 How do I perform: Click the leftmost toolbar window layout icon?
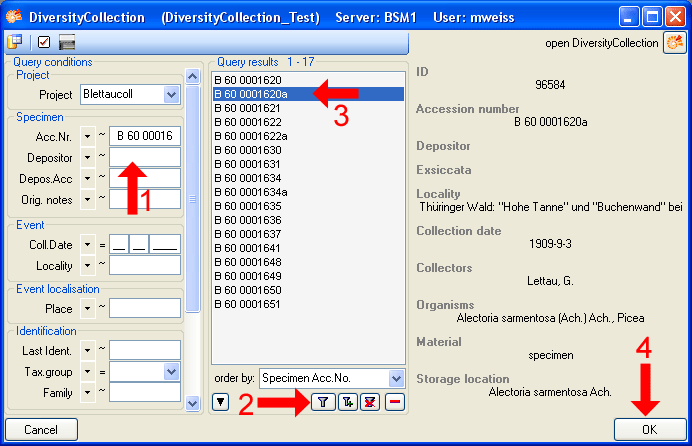coord(15,42)
